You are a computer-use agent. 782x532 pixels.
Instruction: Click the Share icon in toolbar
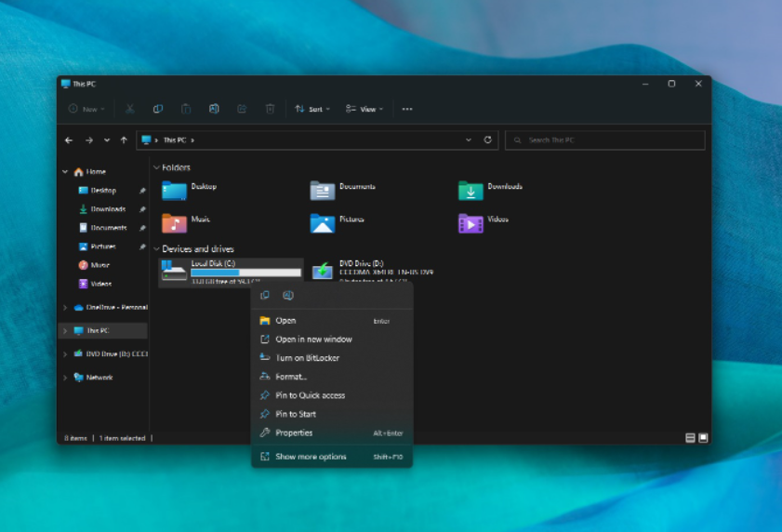(x=242, y=109)
